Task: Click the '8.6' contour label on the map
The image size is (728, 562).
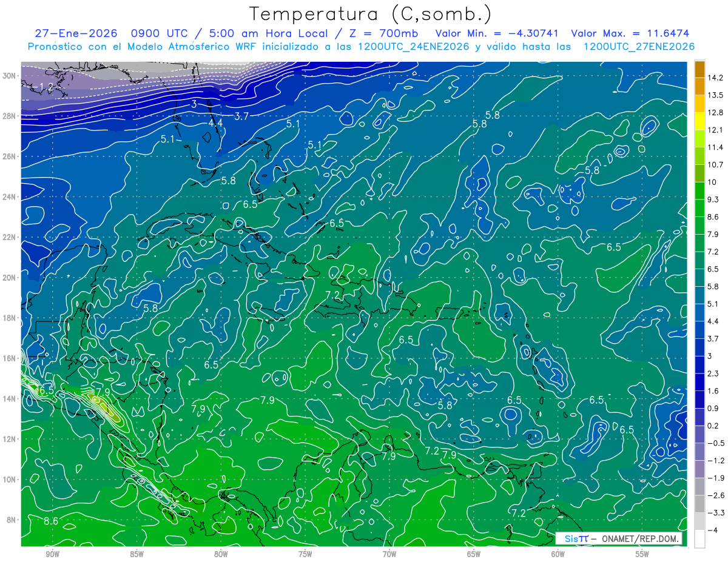Action: click(x=51, y=521)
